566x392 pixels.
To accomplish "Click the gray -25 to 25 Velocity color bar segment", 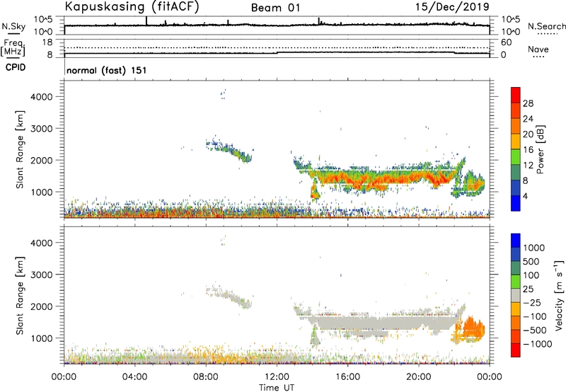I will click(516, 295).
